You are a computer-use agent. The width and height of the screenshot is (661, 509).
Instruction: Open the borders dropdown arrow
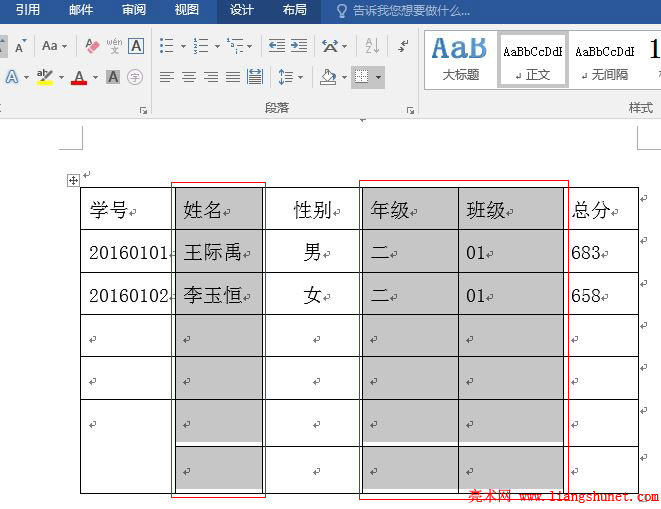coord(377,77)
